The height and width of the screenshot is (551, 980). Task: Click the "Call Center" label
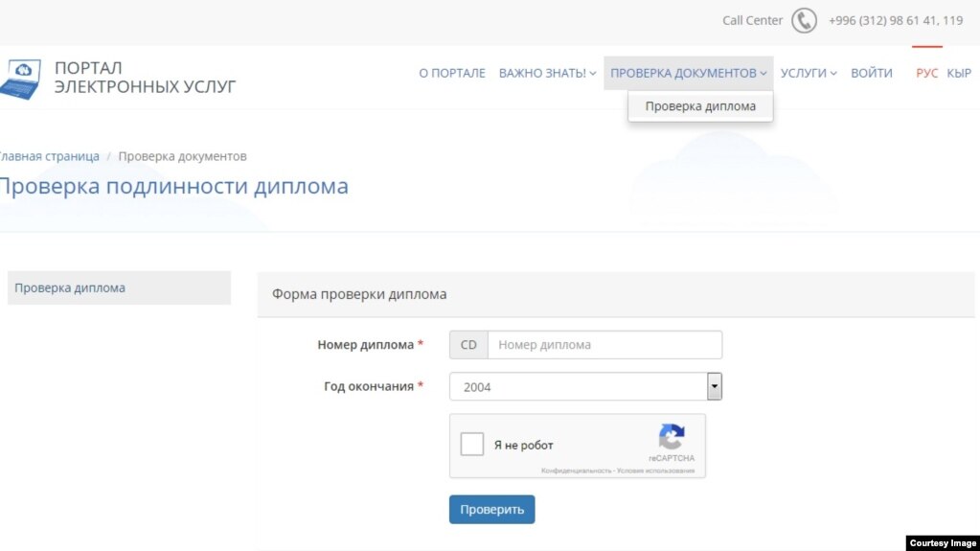753,21
